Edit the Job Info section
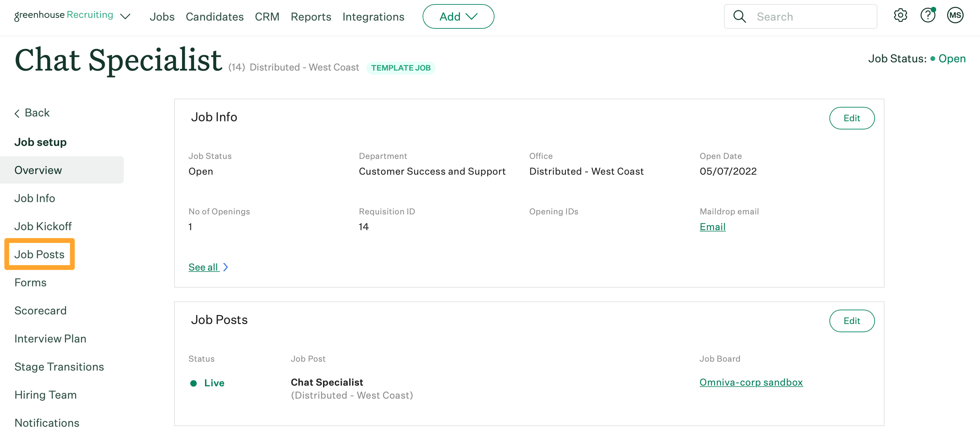 coord(851,118)
